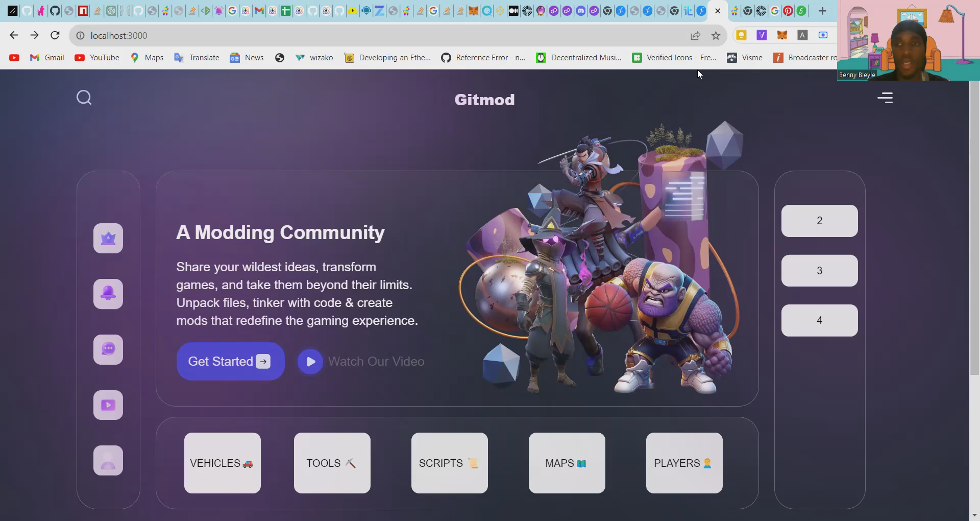Screen dimensions: 980x521
Task: View site information icon in address bar
Action: (80, 35)
